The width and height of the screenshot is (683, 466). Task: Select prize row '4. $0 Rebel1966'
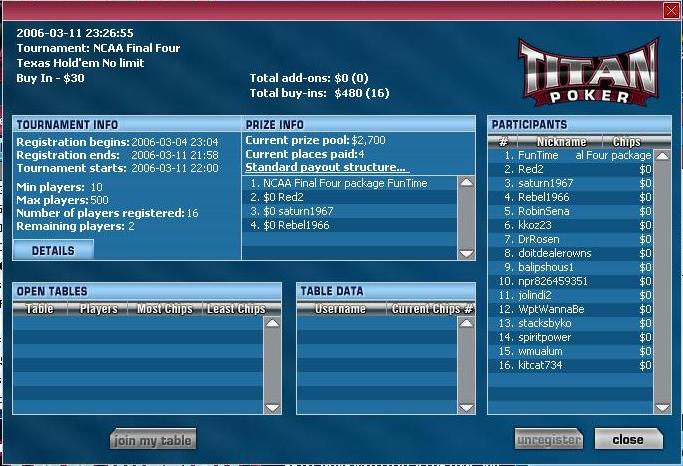point(350,225)
